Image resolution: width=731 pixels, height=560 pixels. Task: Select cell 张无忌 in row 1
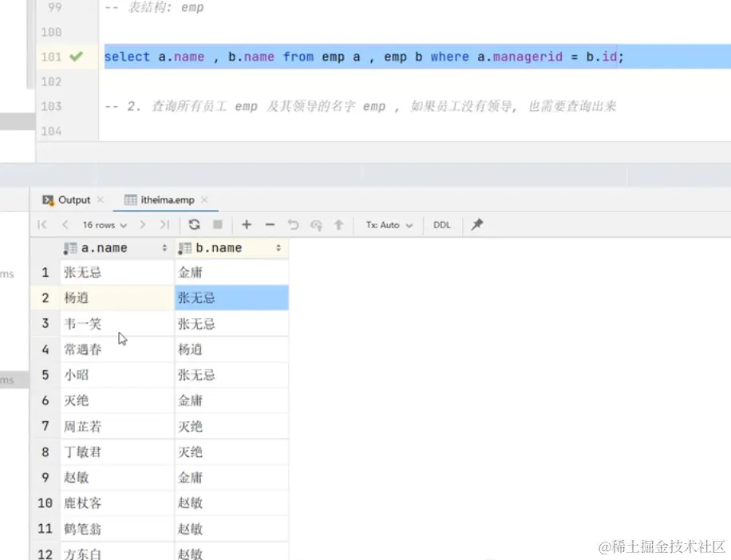(117, 272)
